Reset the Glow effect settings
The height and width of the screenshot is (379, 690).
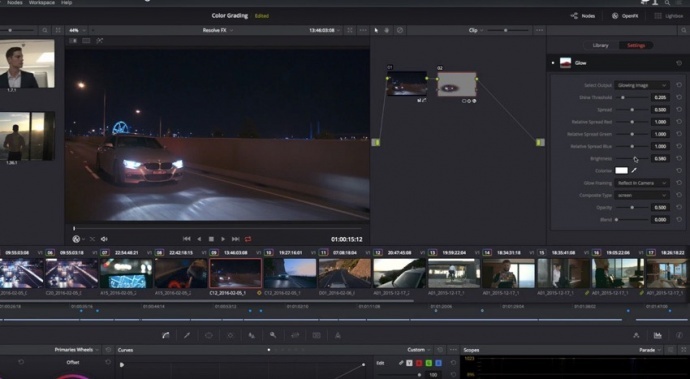pos(679,63)
